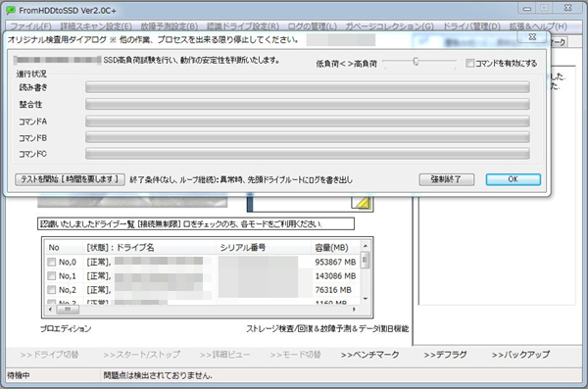
Task: Check the drive No,0 checkbox
Action: (52, 262)
